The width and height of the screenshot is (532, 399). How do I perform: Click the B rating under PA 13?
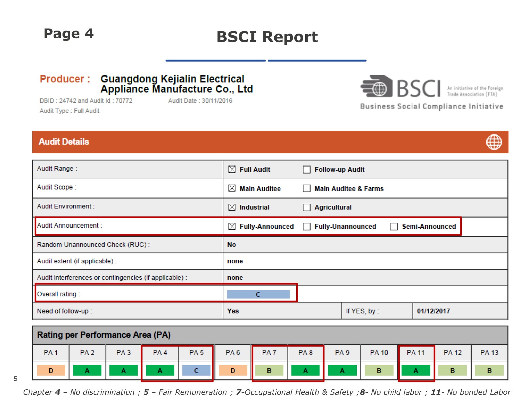tap(489, 370)
